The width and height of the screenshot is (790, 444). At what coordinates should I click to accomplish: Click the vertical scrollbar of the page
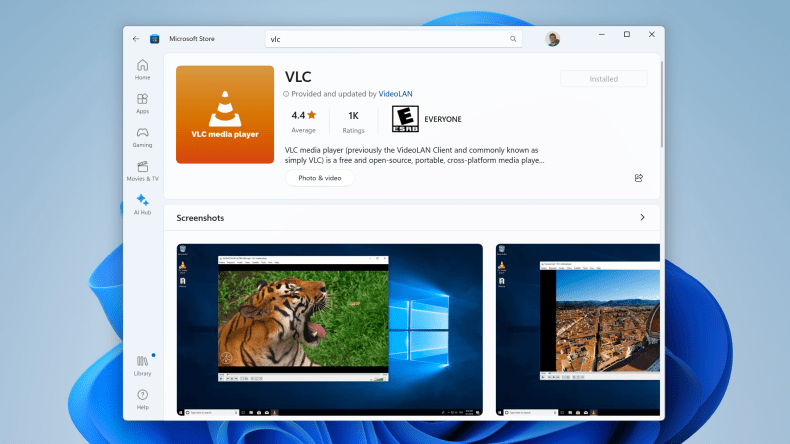point(662,105)
